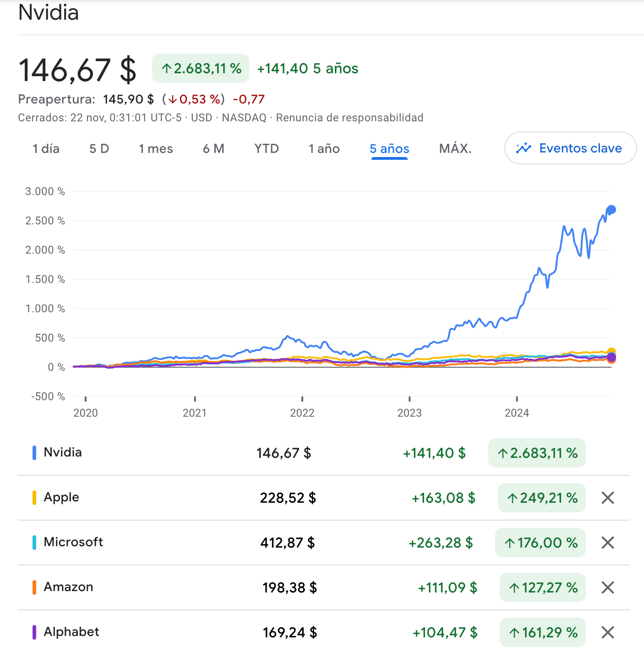Image resolution: width=644 pixels, height=652 pixels.
Task: Select the 5 años tab
Action: tap(389, 149)
